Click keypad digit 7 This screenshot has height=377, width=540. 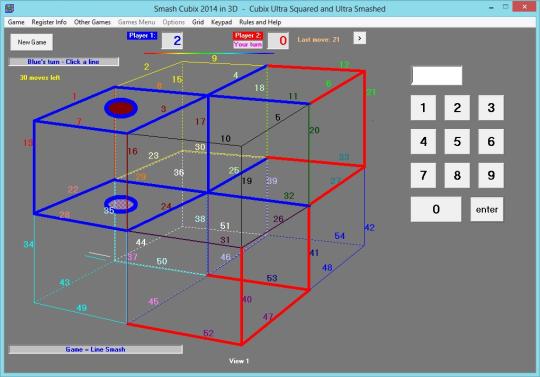click(423, 175)
